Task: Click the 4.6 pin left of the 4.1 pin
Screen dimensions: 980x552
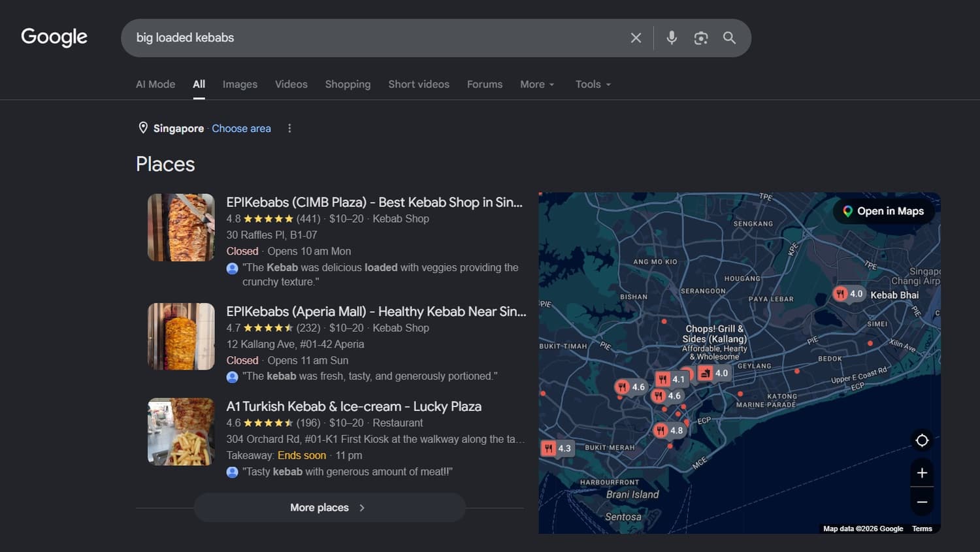Action: coord(631,387)
